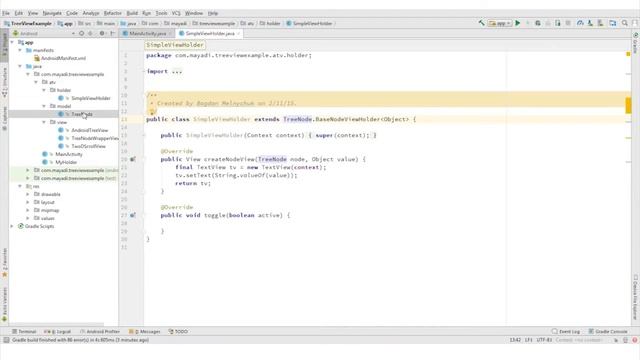Open the Device File Explorer side tab
Viewport: 640px width, 360px height.
click(635, 297)
